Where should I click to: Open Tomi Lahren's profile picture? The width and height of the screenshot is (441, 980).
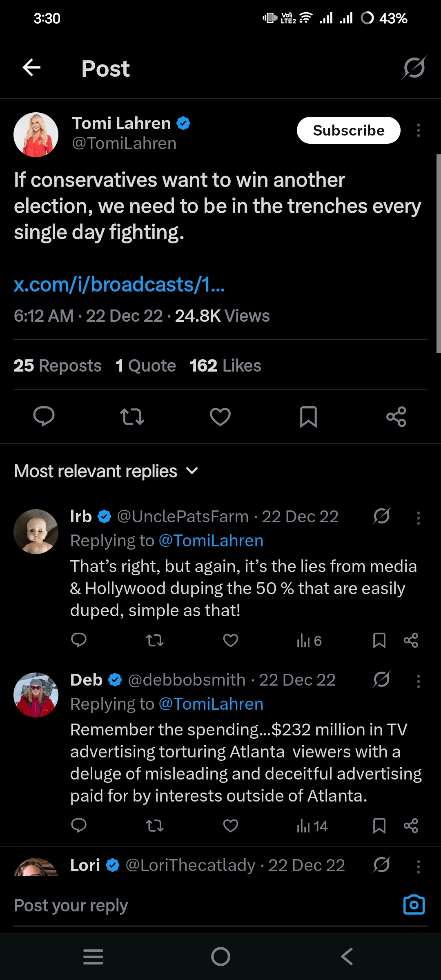[36, 135]
